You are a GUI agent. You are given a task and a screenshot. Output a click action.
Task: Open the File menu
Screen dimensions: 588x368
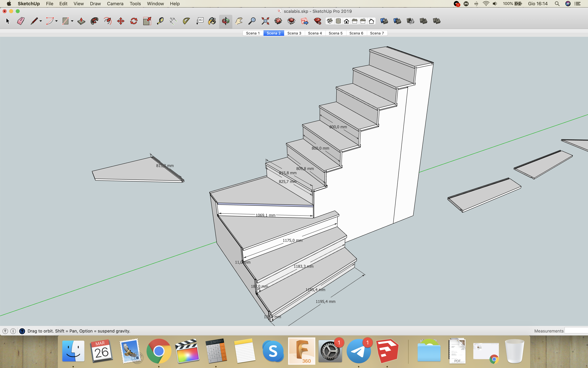coord(50,4)
